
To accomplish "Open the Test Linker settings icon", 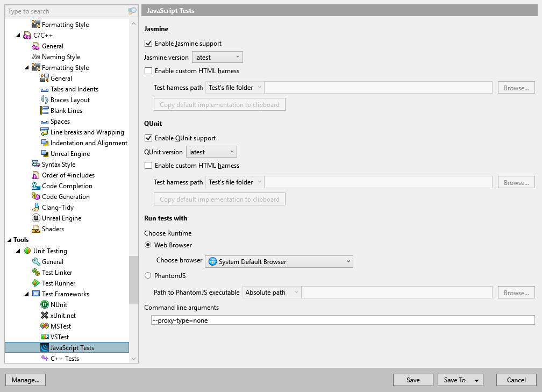I will pos(35,272).
